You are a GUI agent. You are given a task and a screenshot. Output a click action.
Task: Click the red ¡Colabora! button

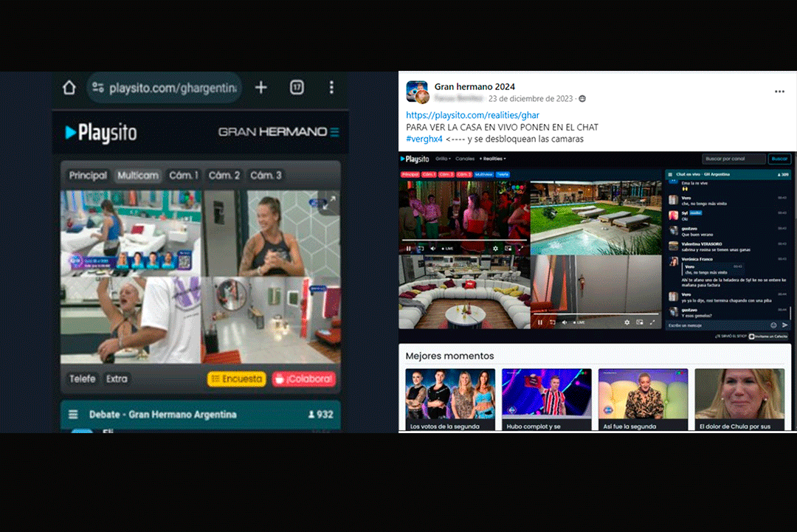pyautogui.click(x=304, y=379)
